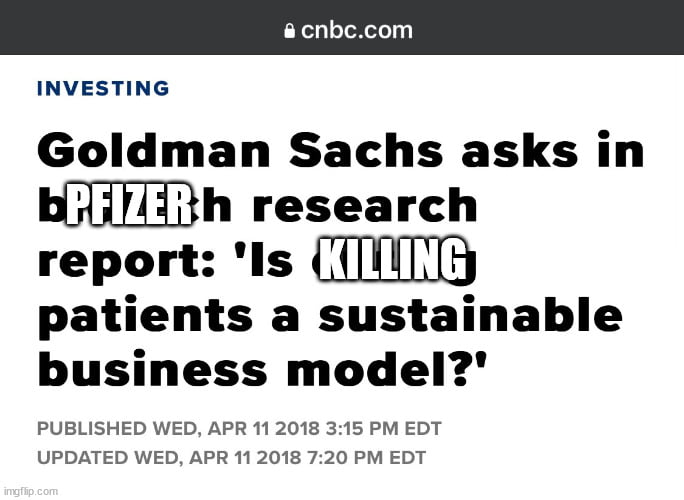Click the word research in the headline
Screen dimensions: 684x500
point(365,205)
